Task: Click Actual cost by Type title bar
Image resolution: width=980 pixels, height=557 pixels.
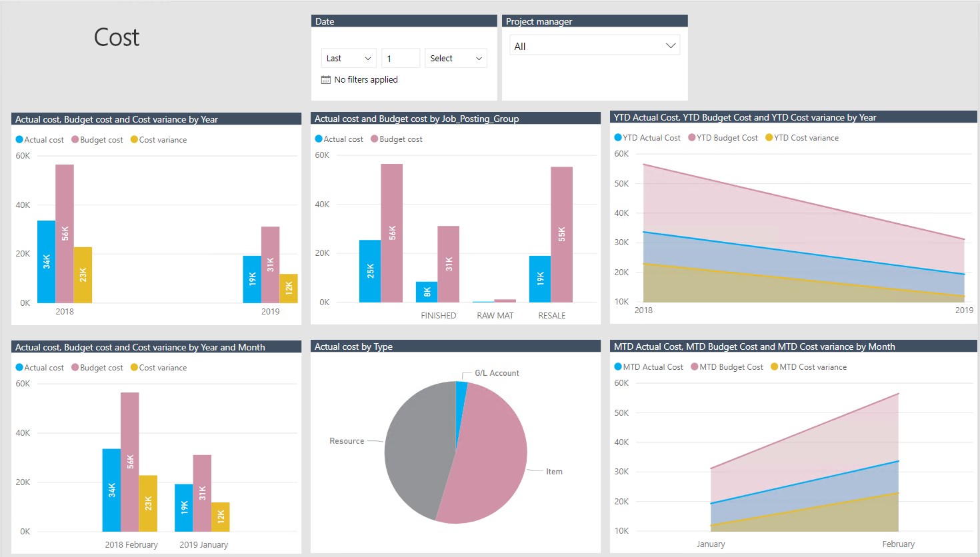Action: click(x=456, y=346)
